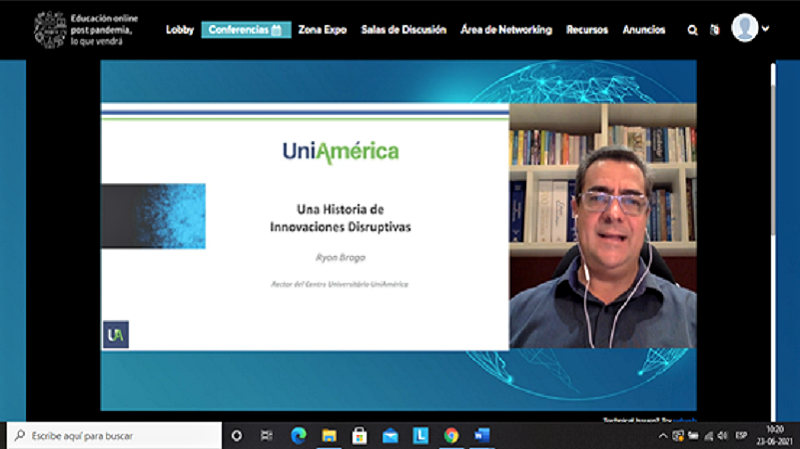The width and height of the screenshot is (800, 449).
Task: Show hidden system tray icons
Action: [x=662, y=436]
